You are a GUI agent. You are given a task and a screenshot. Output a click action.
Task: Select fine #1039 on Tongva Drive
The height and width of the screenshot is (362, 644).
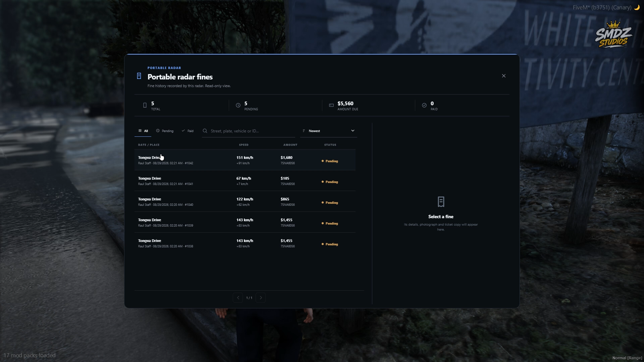[245, 222]
